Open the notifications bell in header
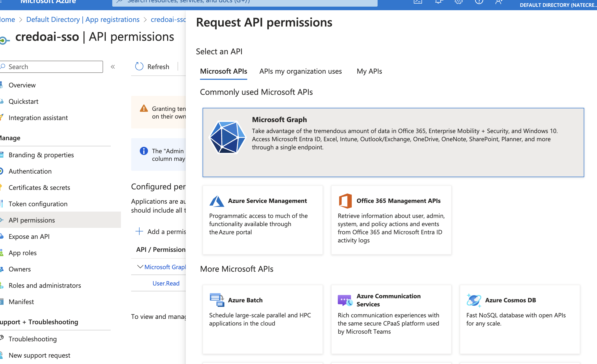 438,2
